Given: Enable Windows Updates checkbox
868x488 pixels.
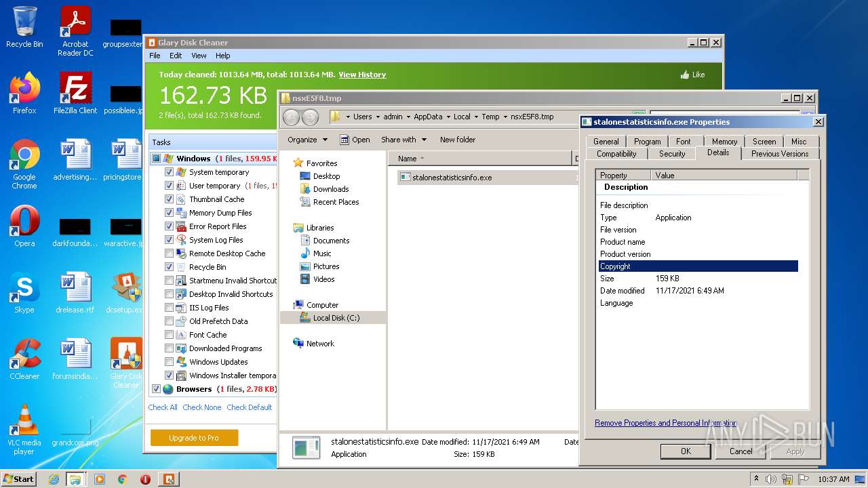Looking at the screenshot, I should pos(169,362).
